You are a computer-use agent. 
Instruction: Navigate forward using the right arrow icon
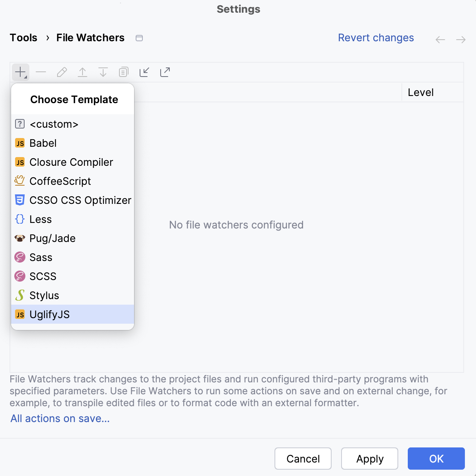(461, 39)
